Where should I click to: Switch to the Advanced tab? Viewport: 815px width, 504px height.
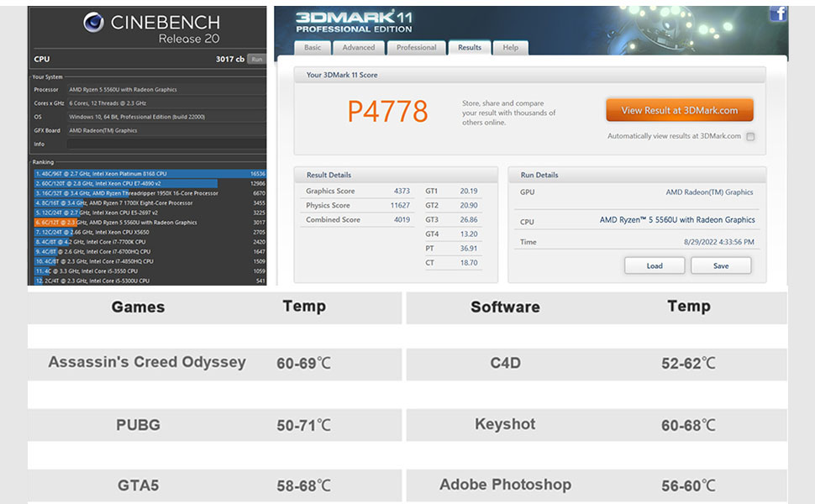click(359, 47)
